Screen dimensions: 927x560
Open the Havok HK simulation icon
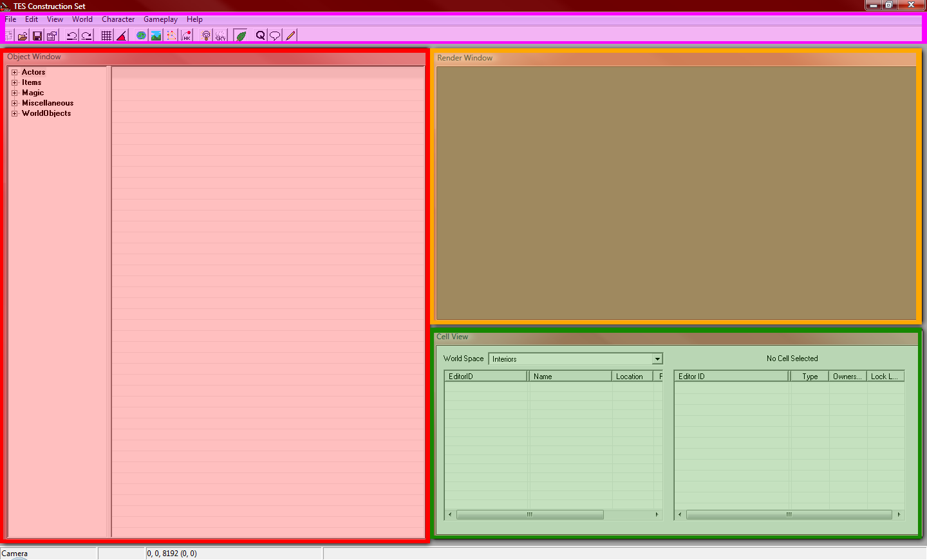186,36
